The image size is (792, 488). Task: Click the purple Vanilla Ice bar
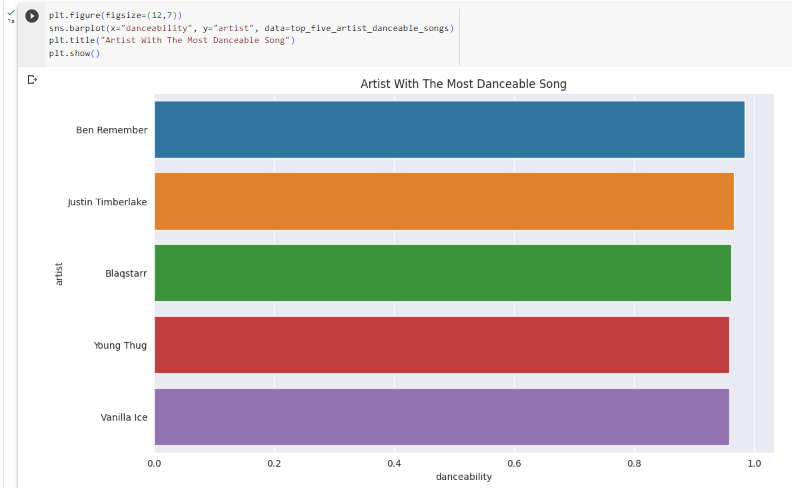pos(441,417)
